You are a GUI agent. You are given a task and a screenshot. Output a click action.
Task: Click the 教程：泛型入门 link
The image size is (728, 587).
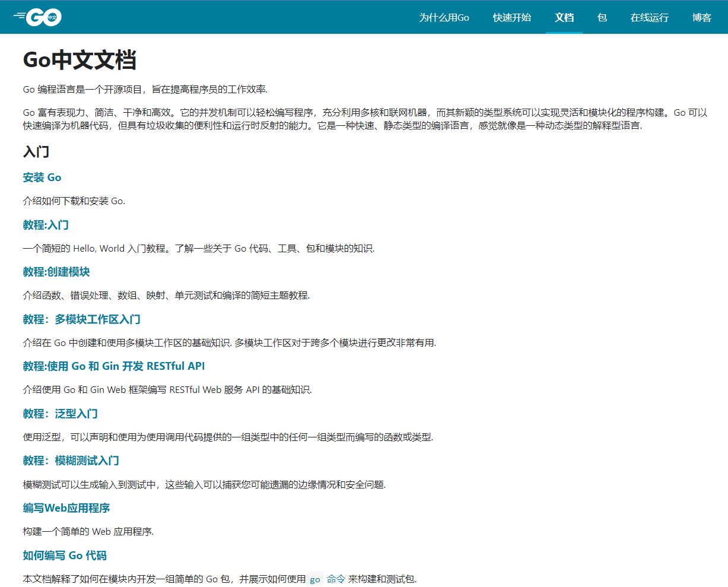61,414
